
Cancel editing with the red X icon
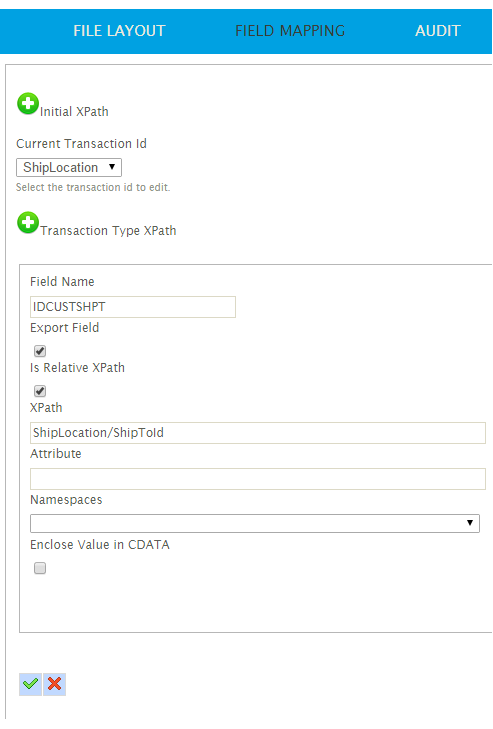(54, 684)
